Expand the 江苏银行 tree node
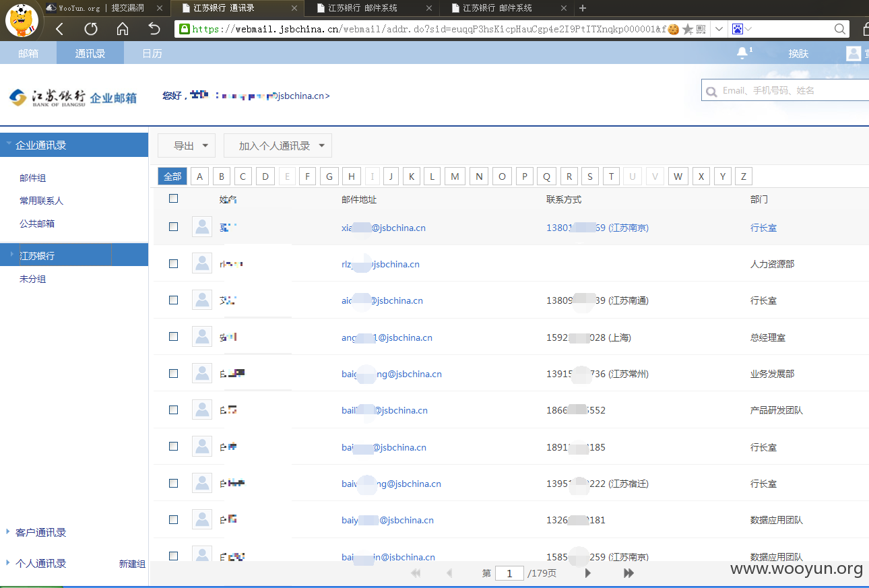This screenshot has width=869, height=588. (x=12, y=255)
